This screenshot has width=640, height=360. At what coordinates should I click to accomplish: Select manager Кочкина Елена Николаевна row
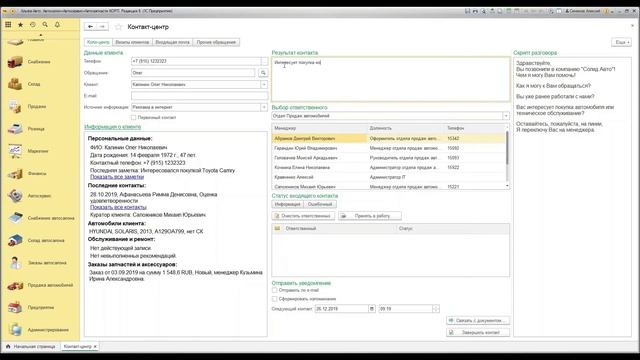click(389, 167)
